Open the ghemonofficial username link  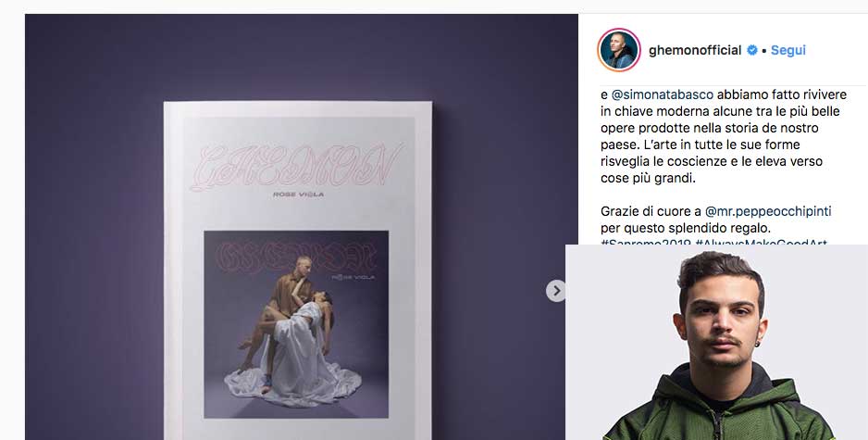[695, 50]
